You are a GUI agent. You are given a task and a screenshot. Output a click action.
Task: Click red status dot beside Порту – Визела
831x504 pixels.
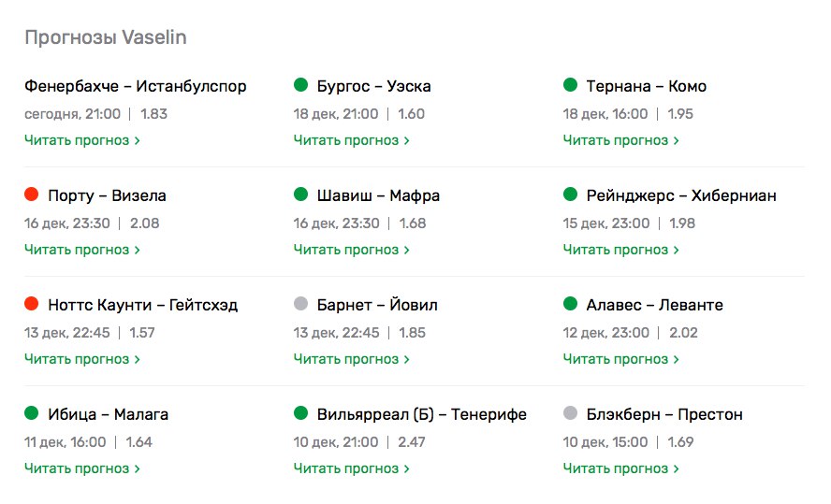click(31, 195)
